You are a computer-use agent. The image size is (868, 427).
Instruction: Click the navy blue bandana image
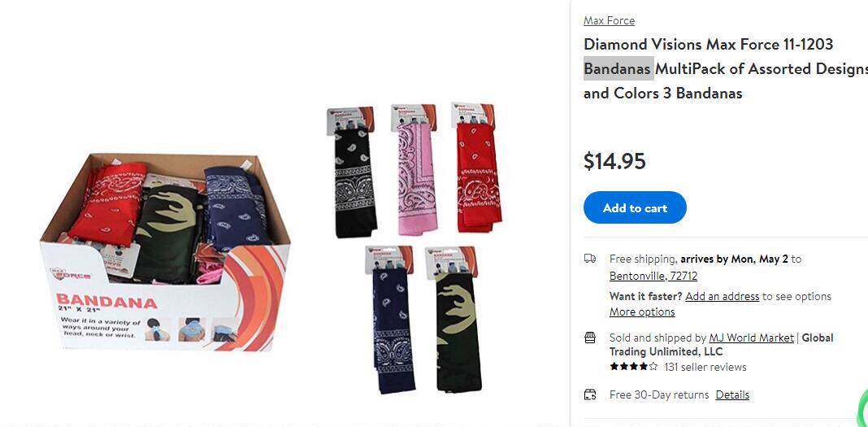coord(390,320)
